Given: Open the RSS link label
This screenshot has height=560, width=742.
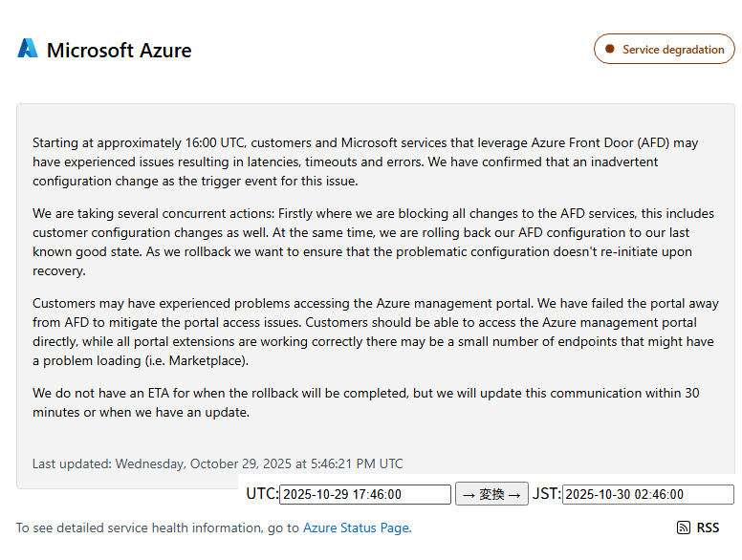Looking at the screenshot, I should tap(708, 528).
